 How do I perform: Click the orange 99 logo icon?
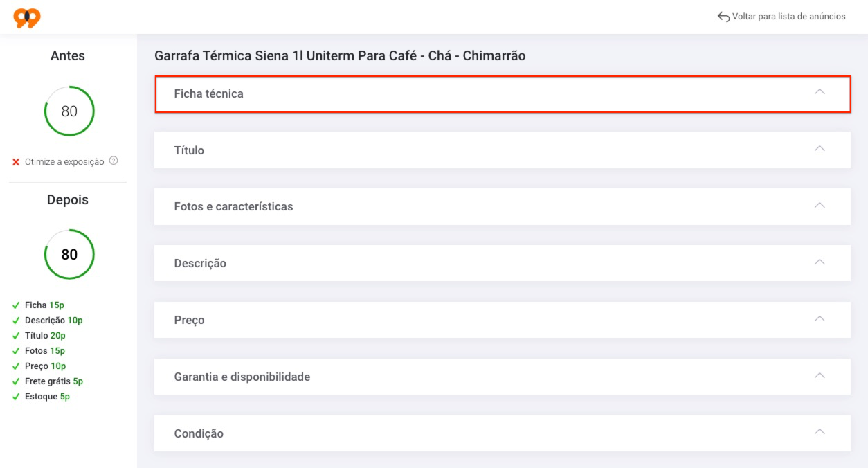27,17
